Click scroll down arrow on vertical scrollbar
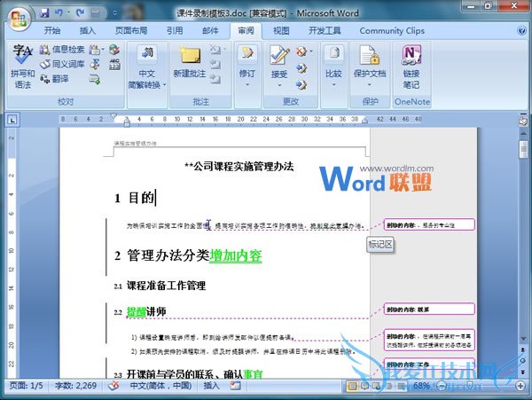Image resolution: width=532 pixels, height=400 pixels. (x=523, y=338)
